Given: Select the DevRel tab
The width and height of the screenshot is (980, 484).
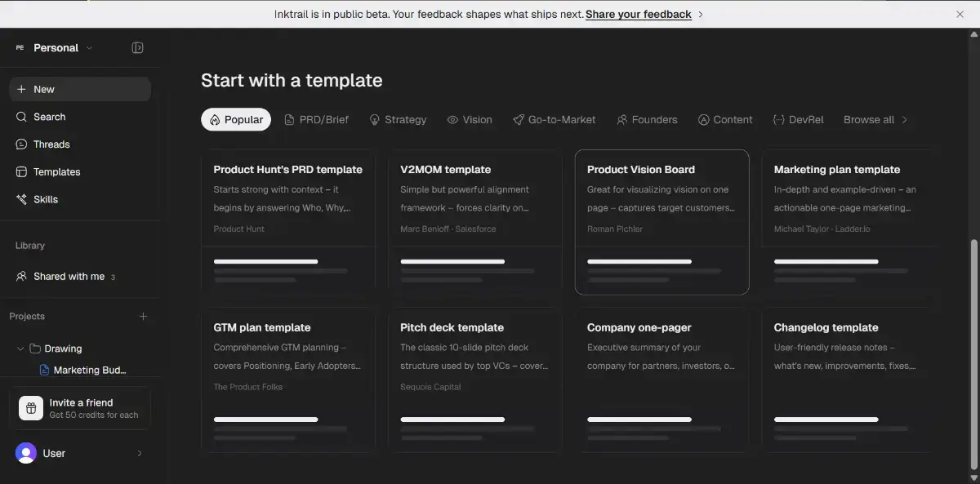Looking at the screenshot, I should [798, 120].
